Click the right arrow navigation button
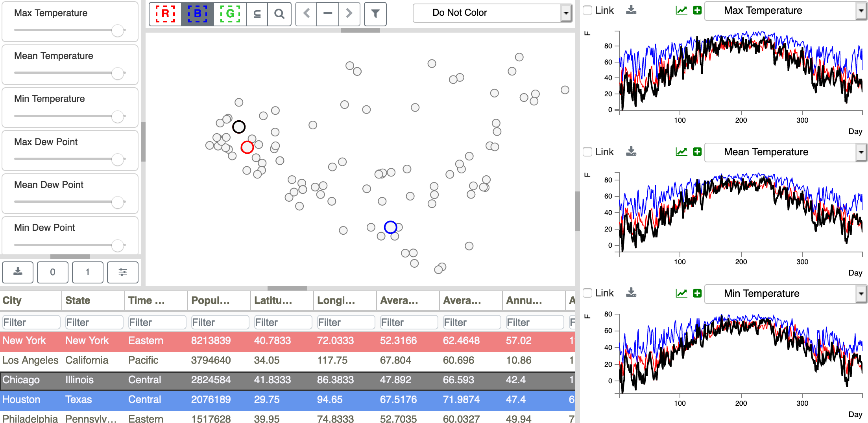This screenshot has width=868, height=423. pyautogui.click(x=349, y=14)
